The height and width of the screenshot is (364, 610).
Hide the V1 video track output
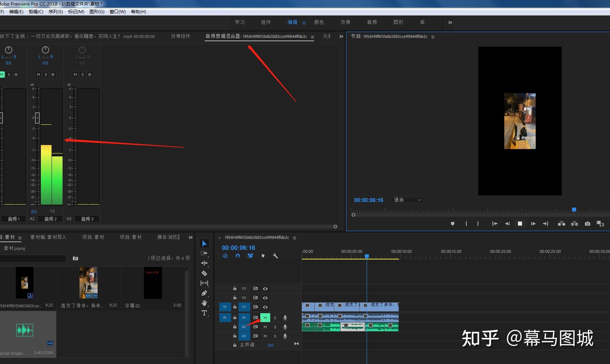click(x=265, y=307)
